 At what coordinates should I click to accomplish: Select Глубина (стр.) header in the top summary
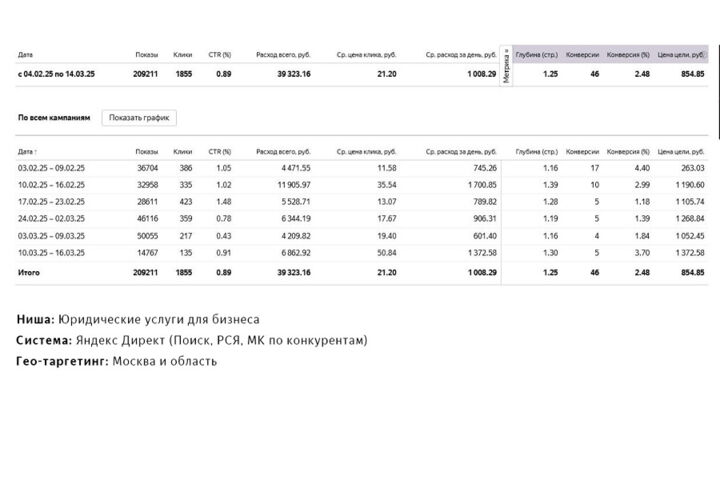(536, 55)
